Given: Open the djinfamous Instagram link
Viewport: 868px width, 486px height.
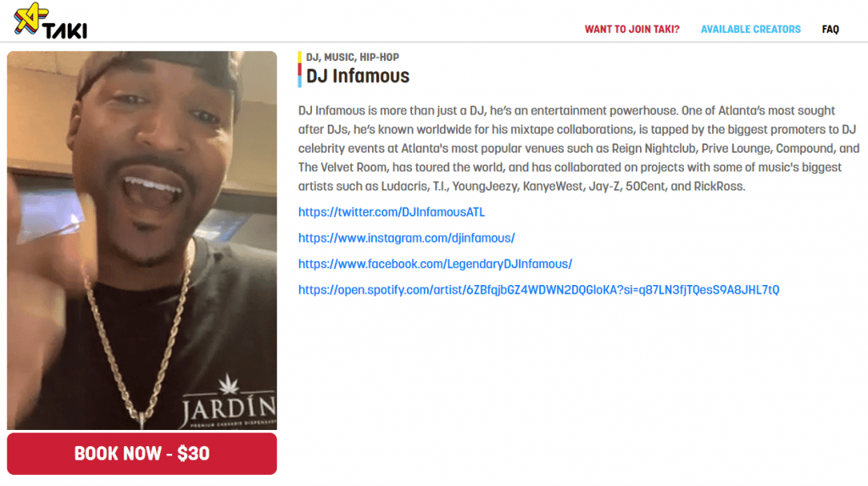Looking at the screenshot, I should (406, 237).
